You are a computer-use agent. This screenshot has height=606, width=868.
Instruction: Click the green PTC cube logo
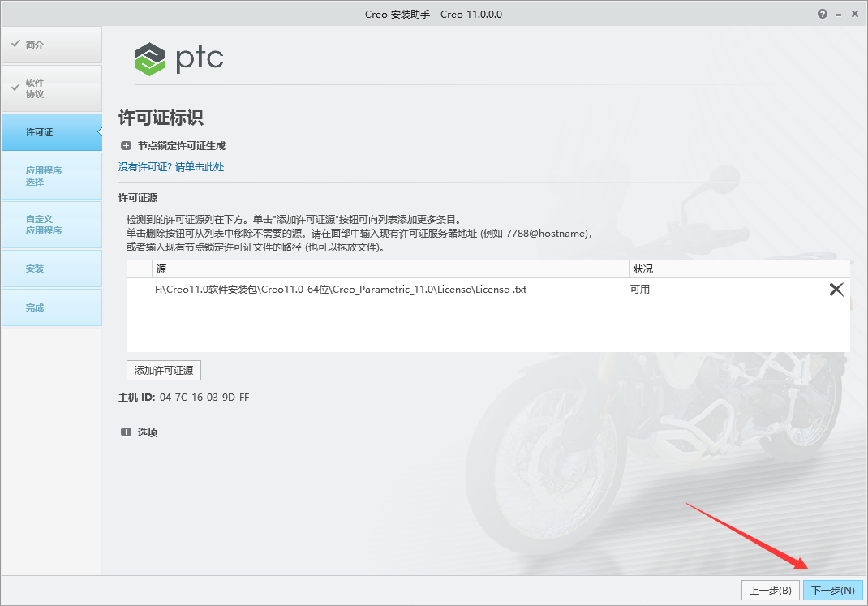click(x=148, y=58)
